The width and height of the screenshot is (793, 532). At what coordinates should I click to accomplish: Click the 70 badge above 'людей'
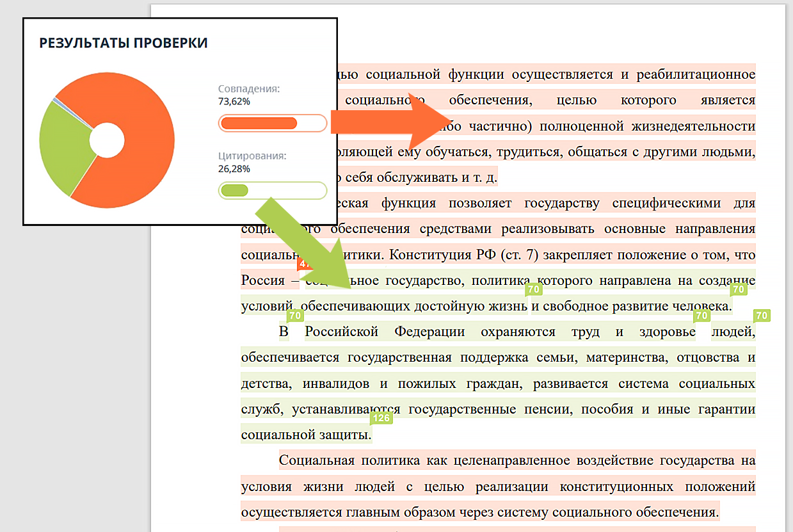(x=761, y=316)
